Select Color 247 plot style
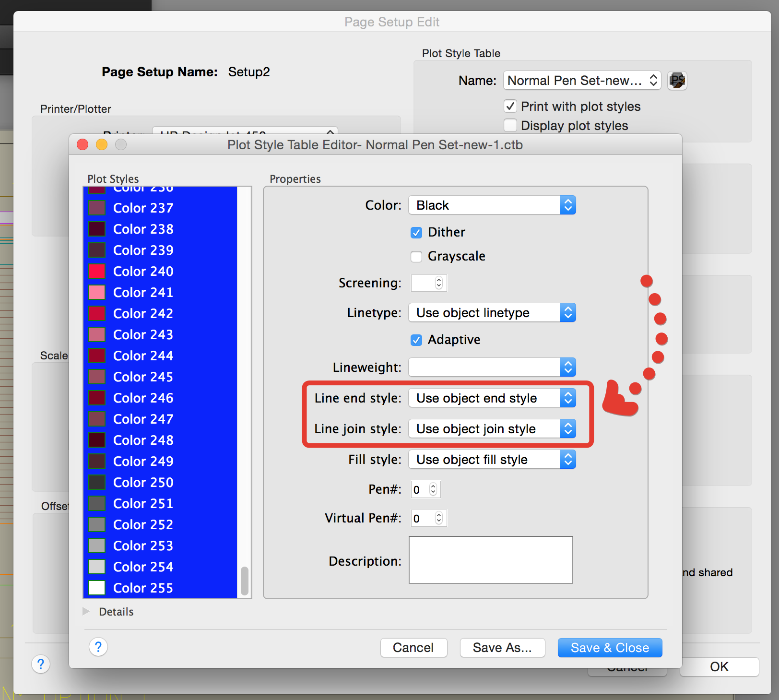This screenshot has height=700, width=779. (x=160, y=419)
